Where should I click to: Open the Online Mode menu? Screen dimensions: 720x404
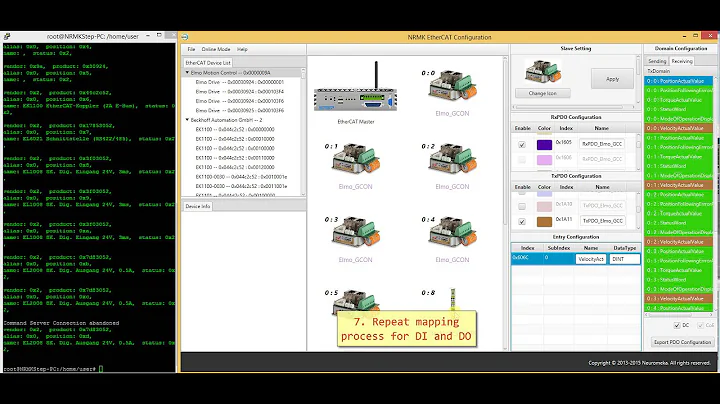216,49
